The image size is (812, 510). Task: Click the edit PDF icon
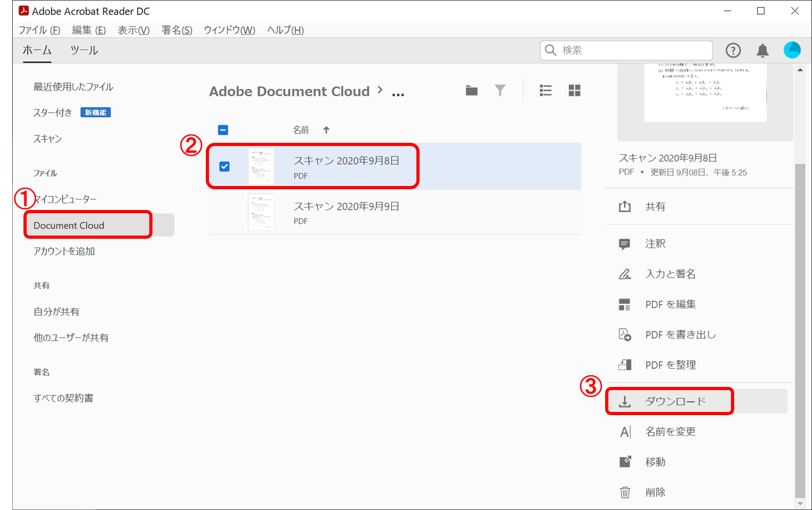tap(624, 304)
